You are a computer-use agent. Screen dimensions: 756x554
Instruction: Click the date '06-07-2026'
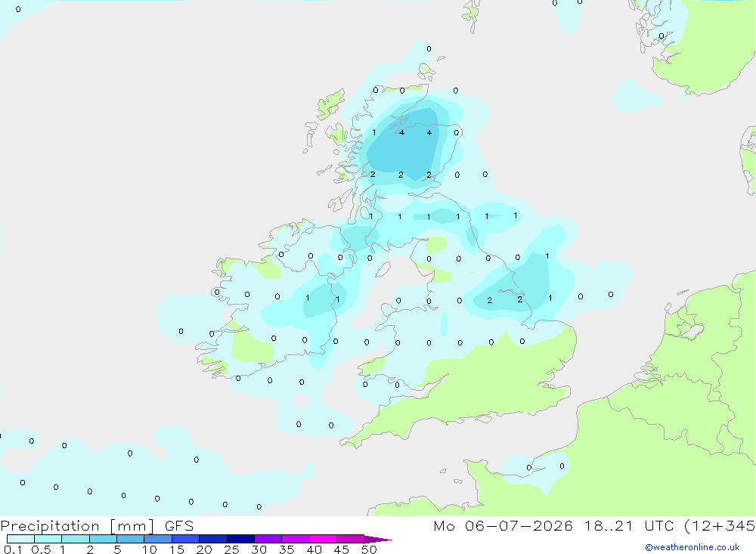pyautogui.click(x=519, y=525)
